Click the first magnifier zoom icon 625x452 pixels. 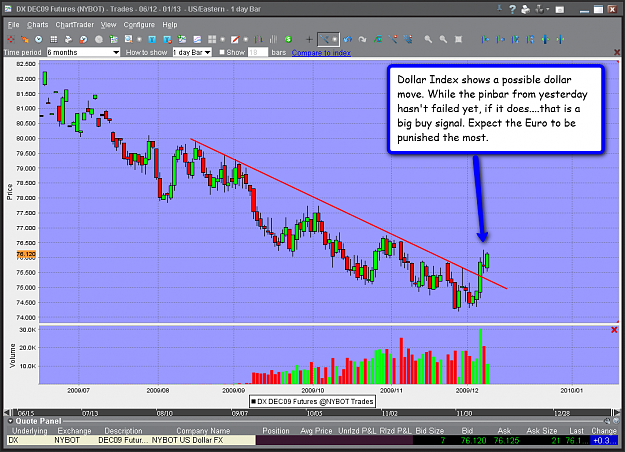pos(428,39)
